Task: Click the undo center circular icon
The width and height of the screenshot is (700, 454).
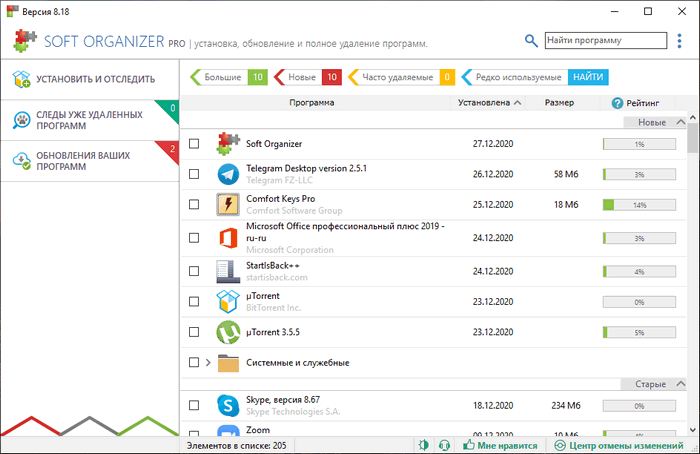Action: pyautogui.click(x=560, y=445)
